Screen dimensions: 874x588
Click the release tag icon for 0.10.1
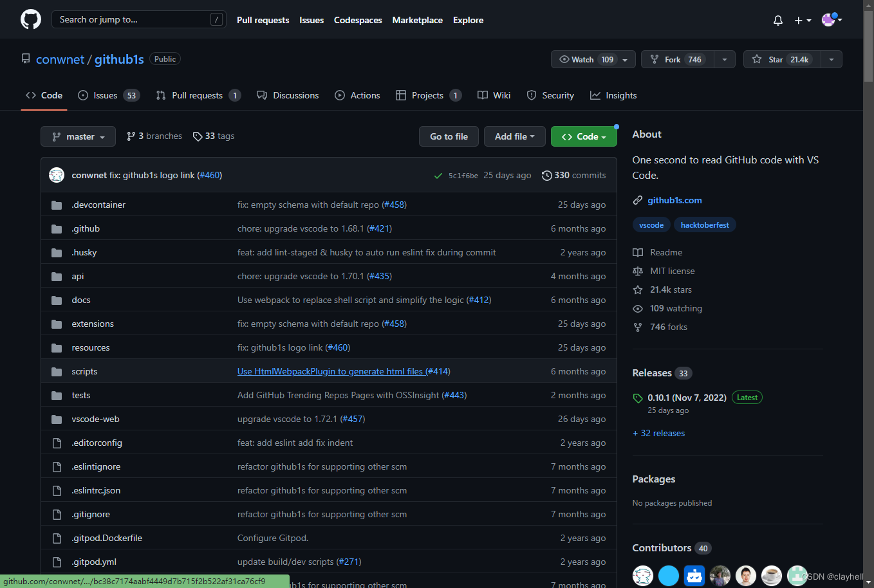(x=638, y=398)
